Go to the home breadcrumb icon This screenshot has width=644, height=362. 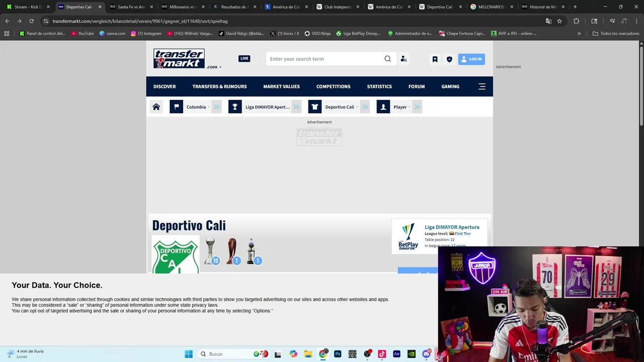point(156,107)
